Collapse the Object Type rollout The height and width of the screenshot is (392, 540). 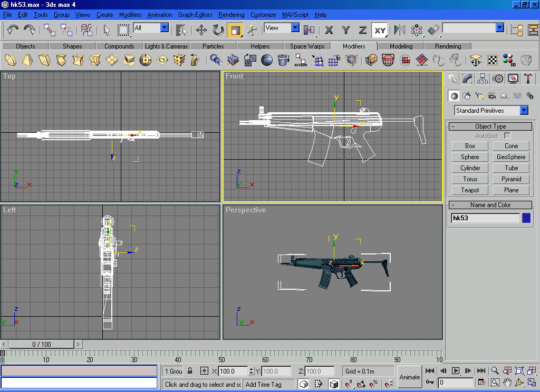[x=490, y=126]
